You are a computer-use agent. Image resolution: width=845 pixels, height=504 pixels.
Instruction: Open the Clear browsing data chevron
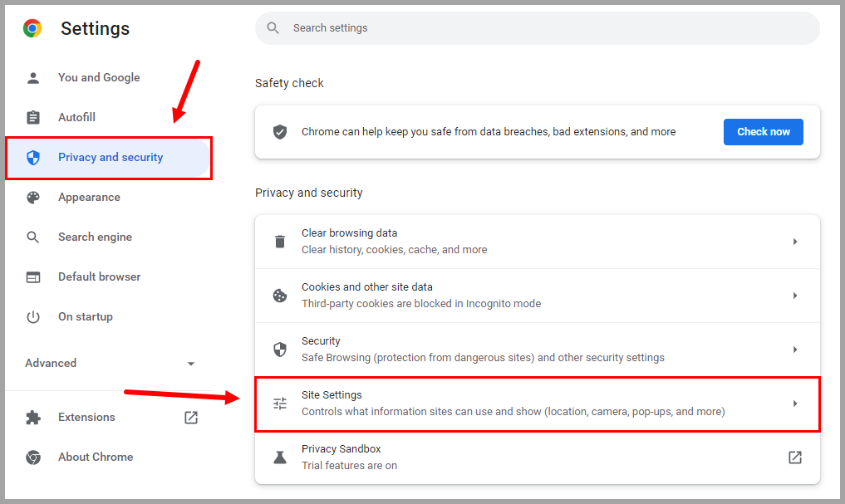point(795,242)
